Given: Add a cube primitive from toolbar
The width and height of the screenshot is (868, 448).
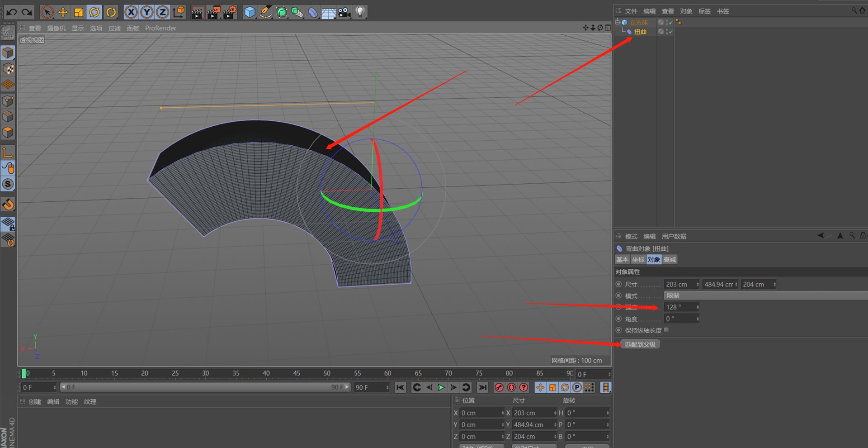Looking at the screenshot, I should (x=250, y=12).
